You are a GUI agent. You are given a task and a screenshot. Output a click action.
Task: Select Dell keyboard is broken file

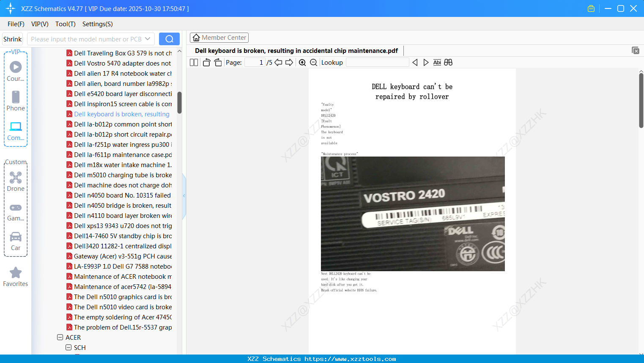tap(118, 114)
